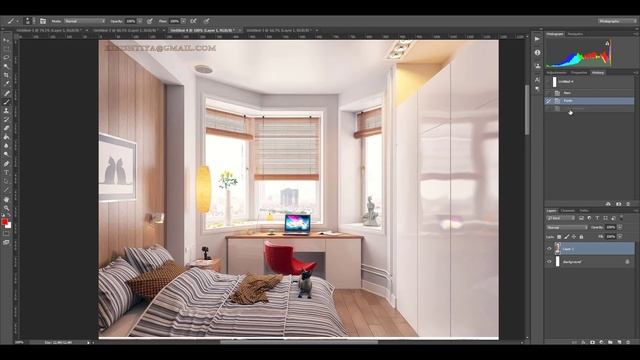Select the Pen tool

click(6, 163)
